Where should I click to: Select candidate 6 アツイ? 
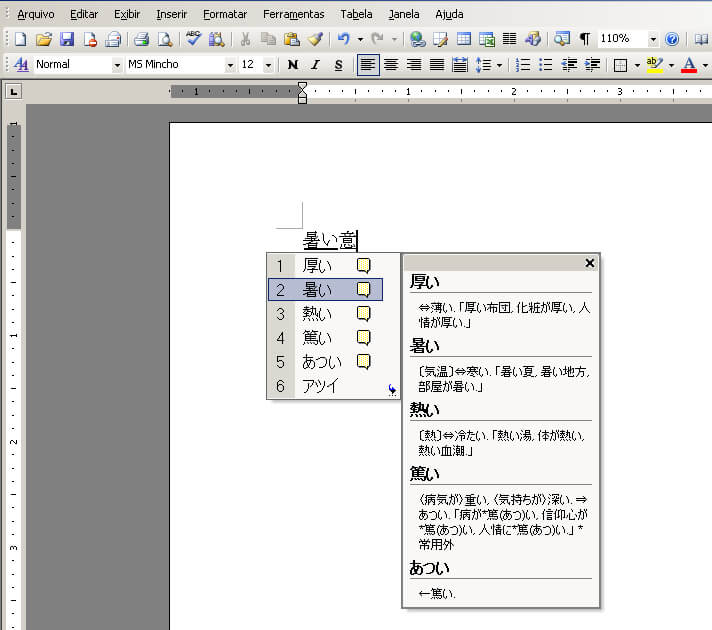coord(325,386)
